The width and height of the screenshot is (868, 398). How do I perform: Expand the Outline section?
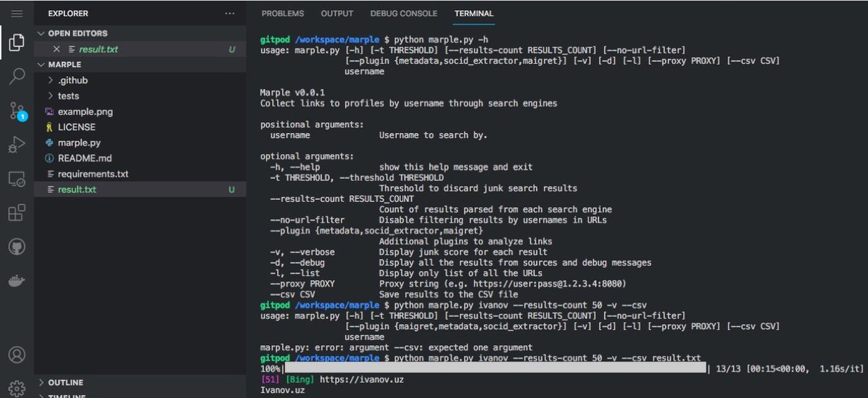(41, 382)
